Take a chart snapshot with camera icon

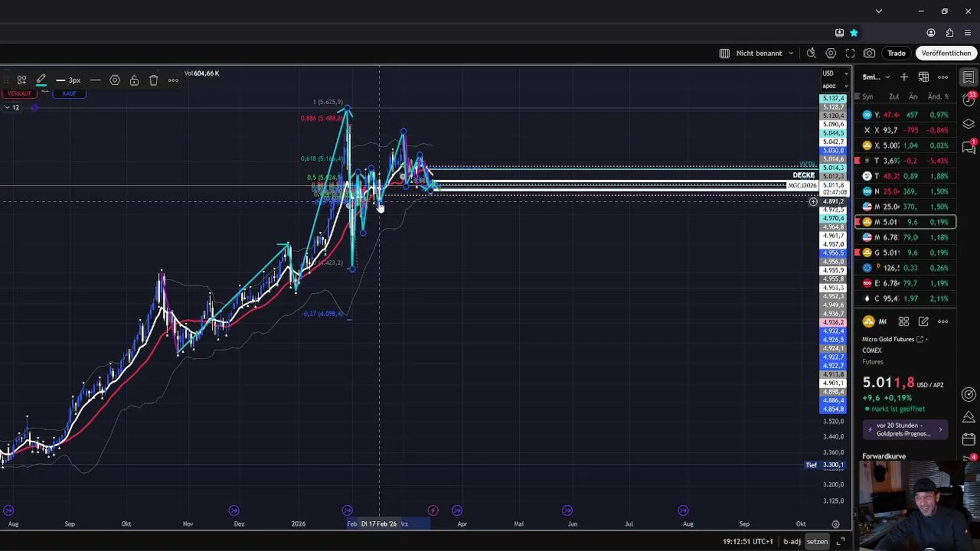pos(870,54)
